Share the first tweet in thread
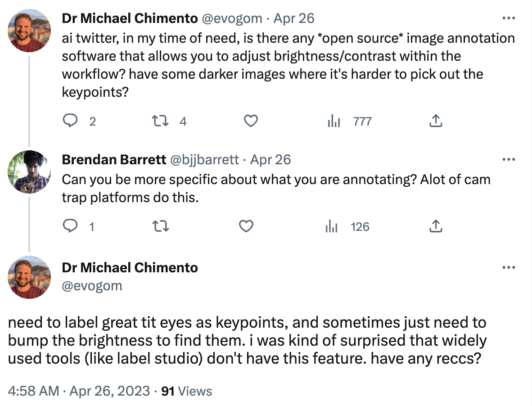Image resolution: width=532 pixels, height=406 pixels. [x=436, y=121]
